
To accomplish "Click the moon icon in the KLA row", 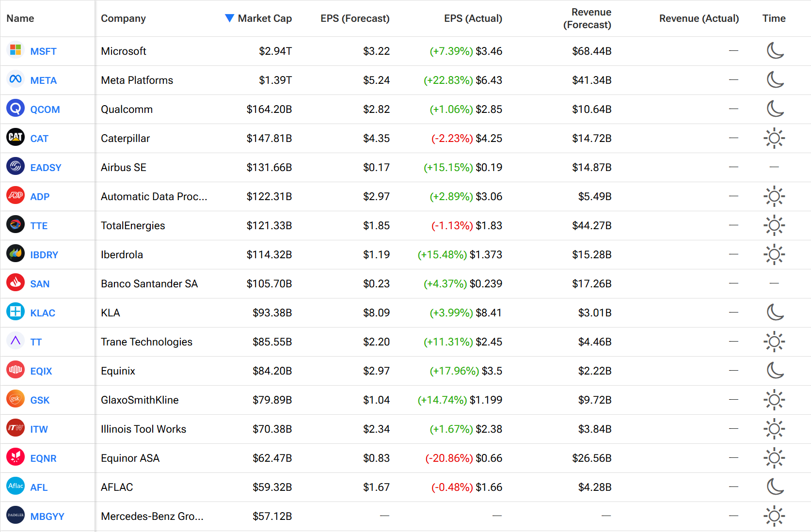I will (x=775, y=312).
